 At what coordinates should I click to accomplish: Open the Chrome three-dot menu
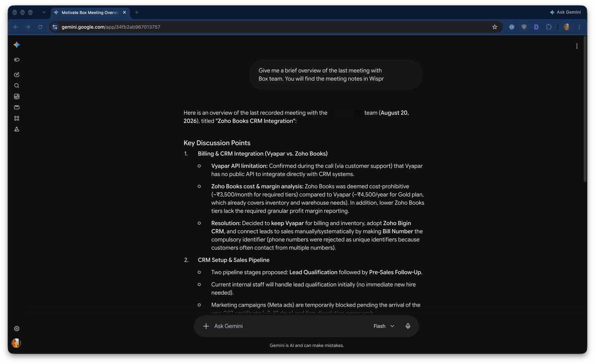click(579, 27)
